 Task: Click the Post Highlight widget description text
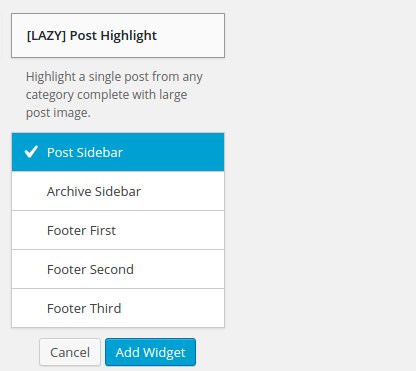(x=114, y=95)
